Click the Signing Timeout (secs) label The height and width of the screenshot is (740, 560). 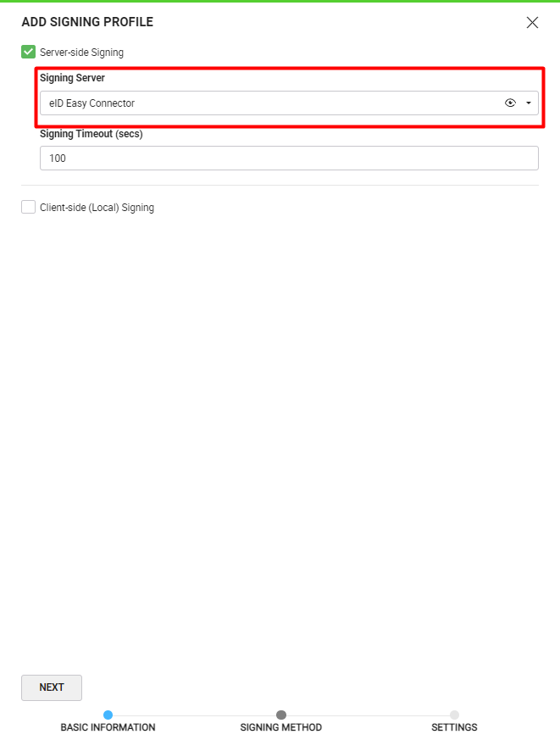[90, 133]
